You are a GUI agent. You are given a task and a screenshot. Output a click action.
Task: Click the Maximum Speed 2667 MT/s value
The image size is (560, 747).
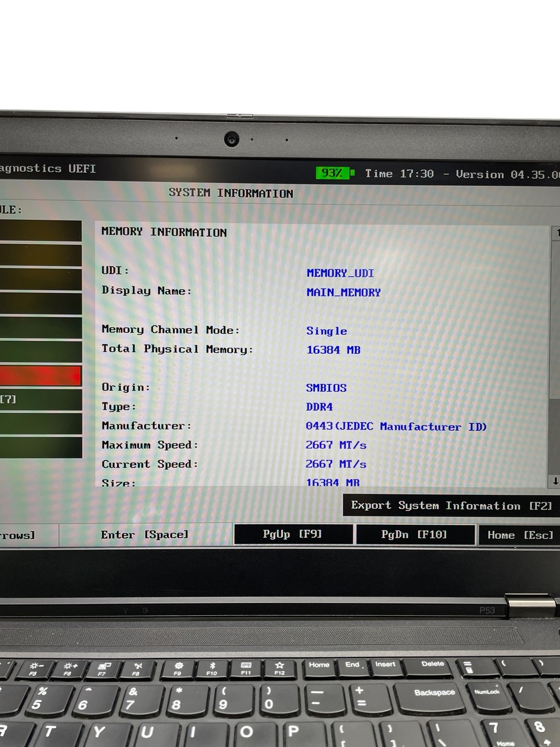click(336, 445)
